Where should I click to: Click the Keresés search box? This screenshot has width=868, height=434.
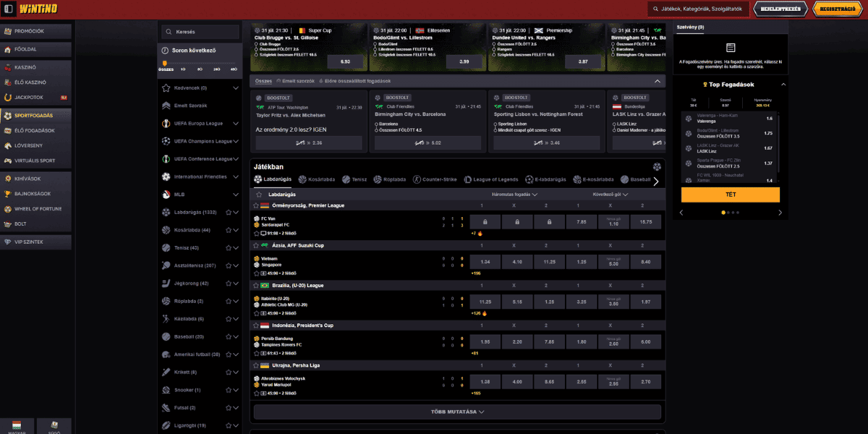click(200, 32)
